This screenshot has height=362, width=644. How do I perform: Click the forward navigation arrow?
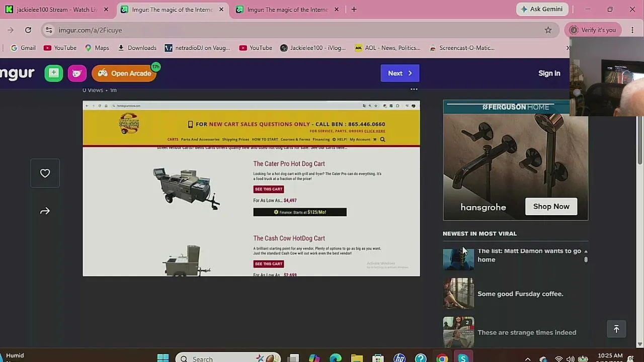[x=11, y=30]
